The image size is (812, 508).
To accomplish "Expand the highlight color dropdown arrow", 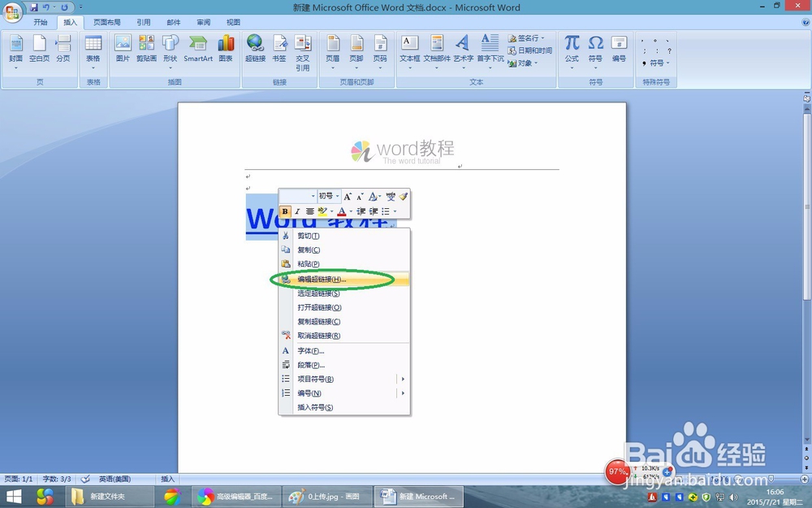I will (332, 211).
